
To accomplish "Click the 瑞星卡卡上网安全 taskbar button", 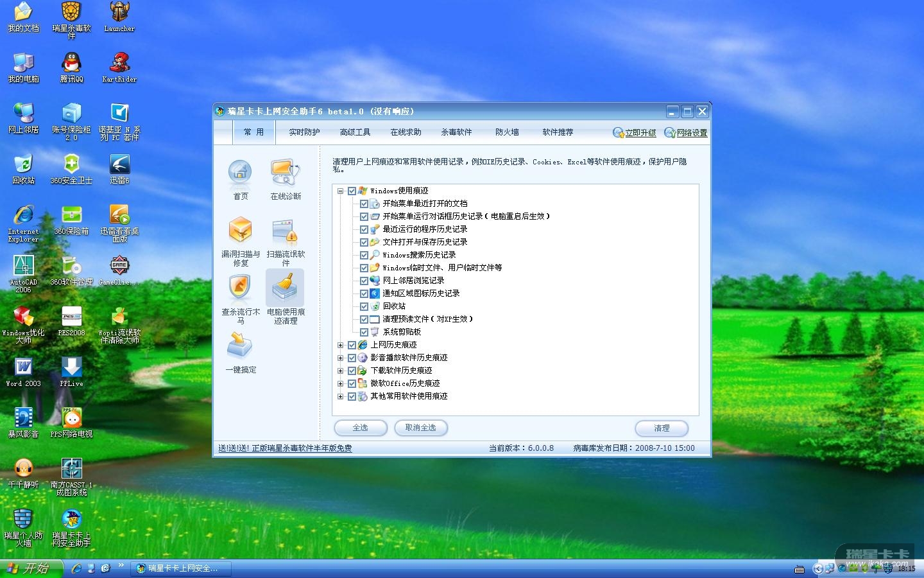I will pyautogui.click(x=181, y=568).
